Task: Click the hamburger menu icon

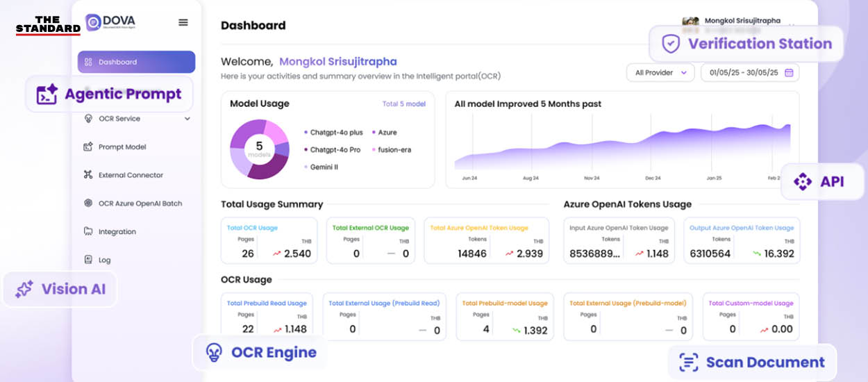Action: click(183, 22)
